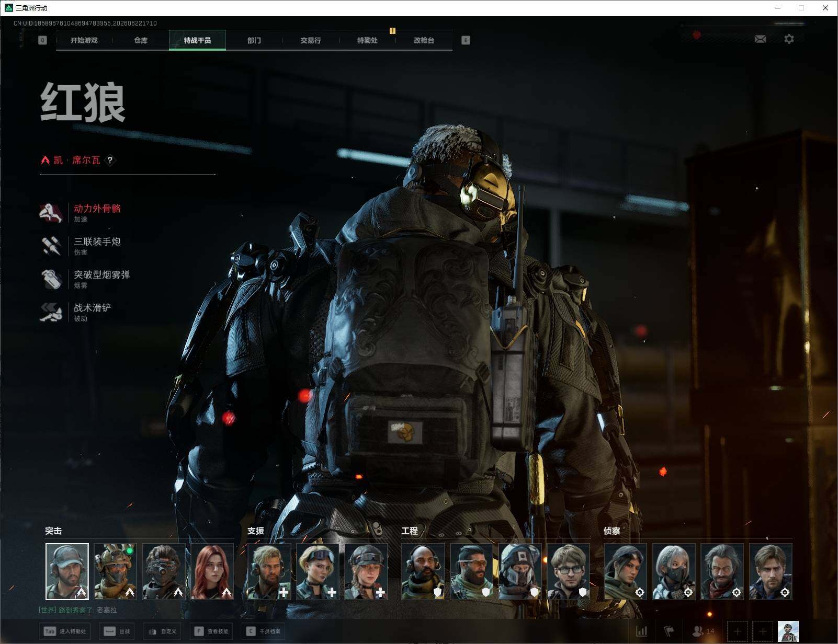This screenshot has height=644, width=838.
Task: Select the blonde support operator with goggles
Action: point(318,571)
